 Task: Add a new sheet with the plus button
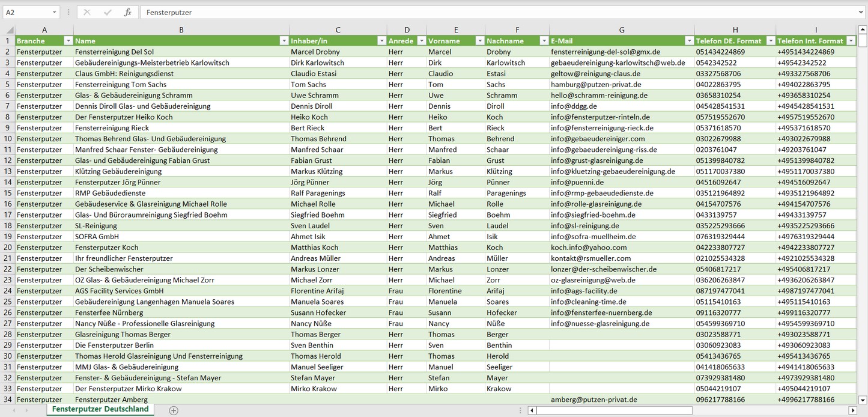[x=174, y=410]
